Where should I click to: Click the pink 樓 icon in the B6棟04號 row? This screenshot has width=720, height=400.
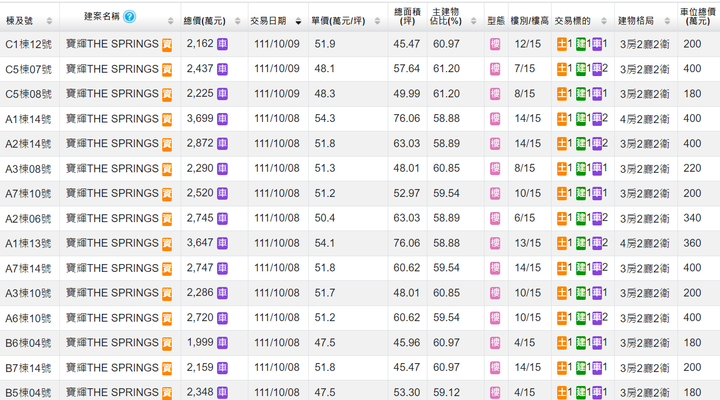[x=495, y=343]
